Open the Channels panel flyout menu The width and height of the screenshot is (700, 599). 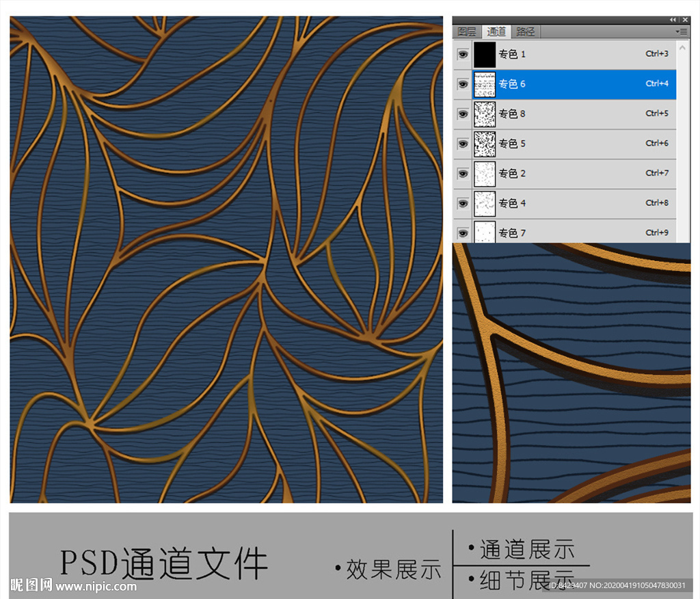(x=682, y=31)
